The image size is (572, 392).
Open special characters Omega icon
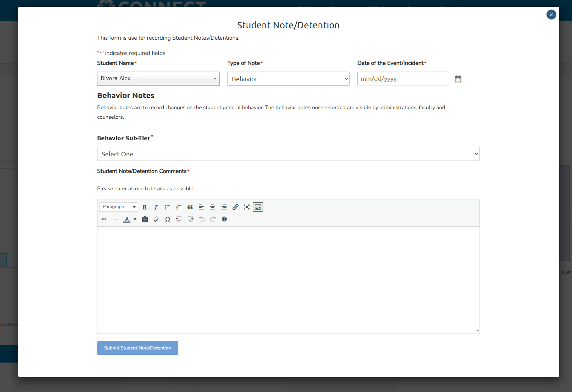pos(168,219)
